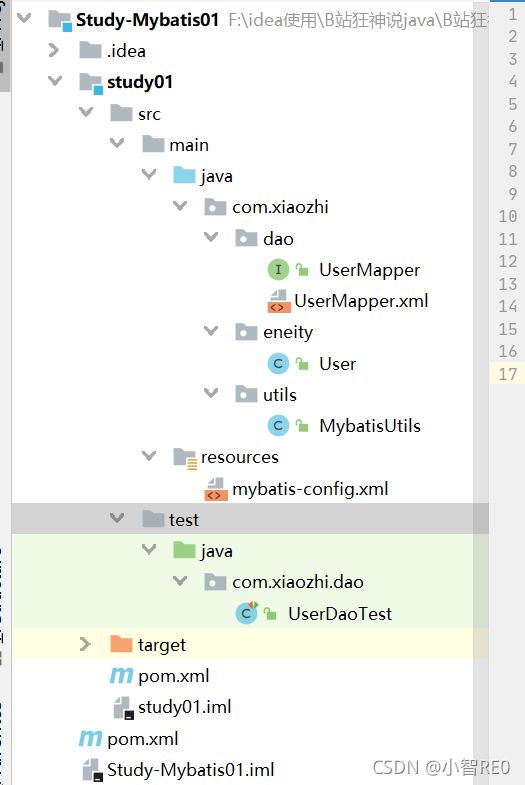Click the UserMapper interface icon

(278, 270)
